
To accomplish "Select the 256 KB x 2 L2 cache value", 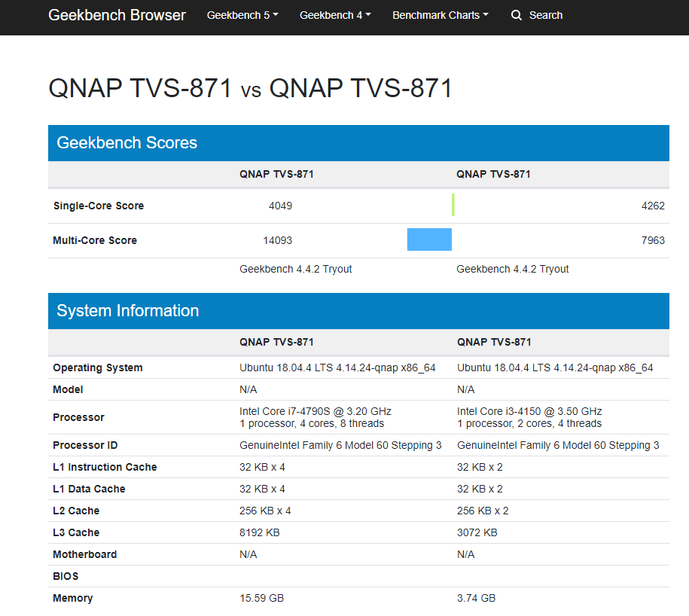I will click(483, 511).
